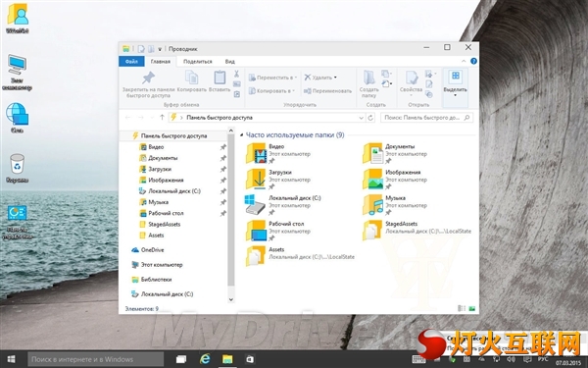
Task: Expand the address bar history dropdown
Action: (x=361, y=118)
